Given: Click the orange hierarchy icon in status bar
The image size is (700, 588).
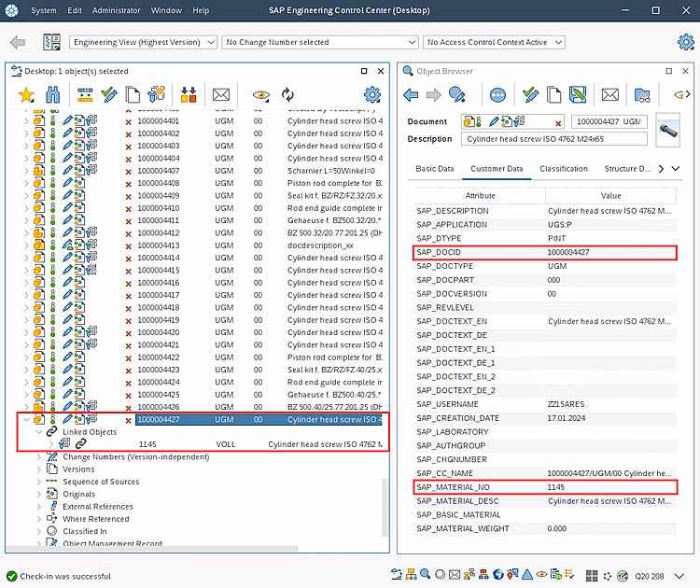Looking at the screenshot, I should click(412, 575).
